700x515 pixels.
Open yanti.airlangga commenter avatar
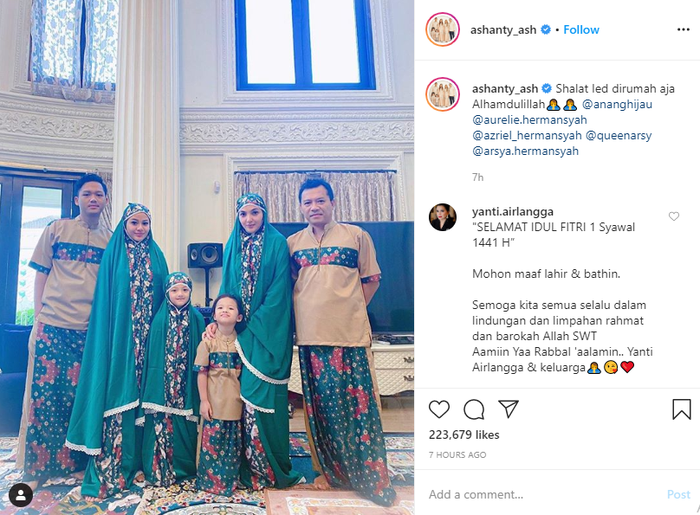tap(442, 217)
